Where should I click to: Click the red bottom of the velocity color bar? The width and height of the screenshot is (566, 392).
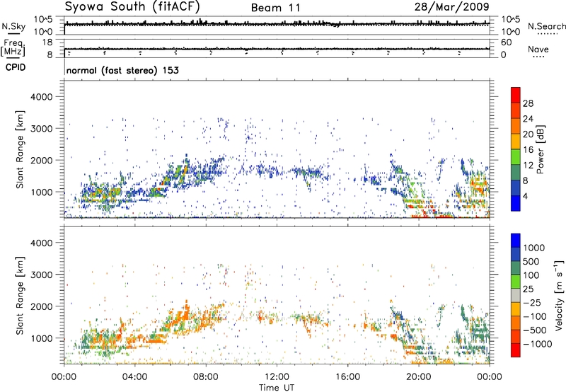(x=516, y=350)
